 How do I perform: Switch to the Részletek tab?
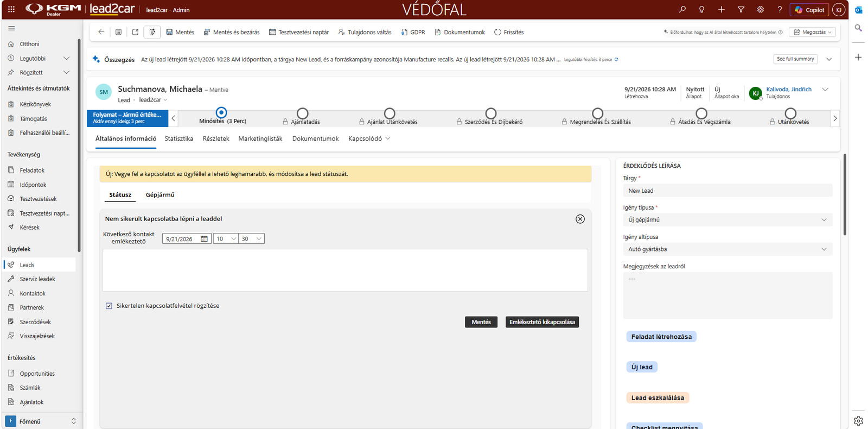216,138
